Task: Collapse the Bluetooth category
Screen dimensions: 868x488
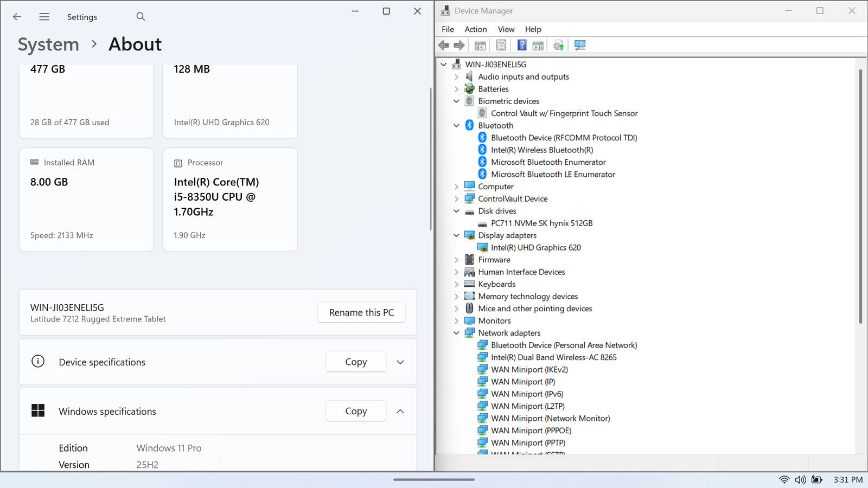Action: [456, 126]
